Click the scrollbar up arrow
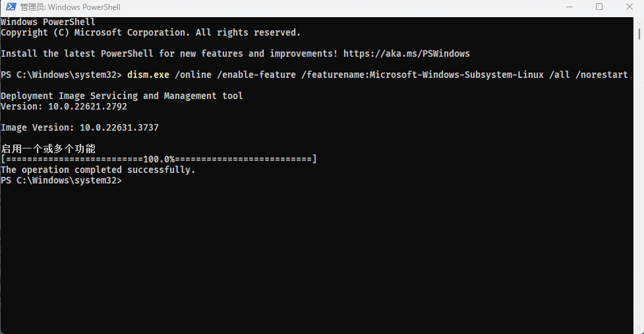 pyautogui.click(x=639, y=22)
